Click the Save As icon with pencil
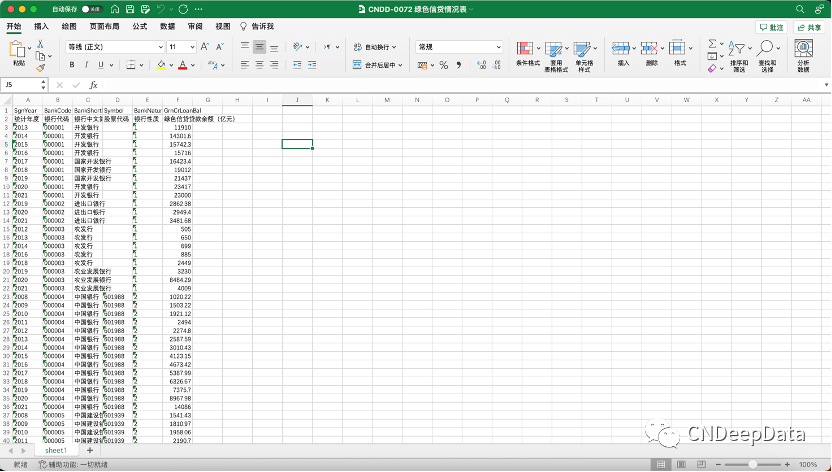Image resolution: width=832 pixels, height=472 pixels. 145,9
